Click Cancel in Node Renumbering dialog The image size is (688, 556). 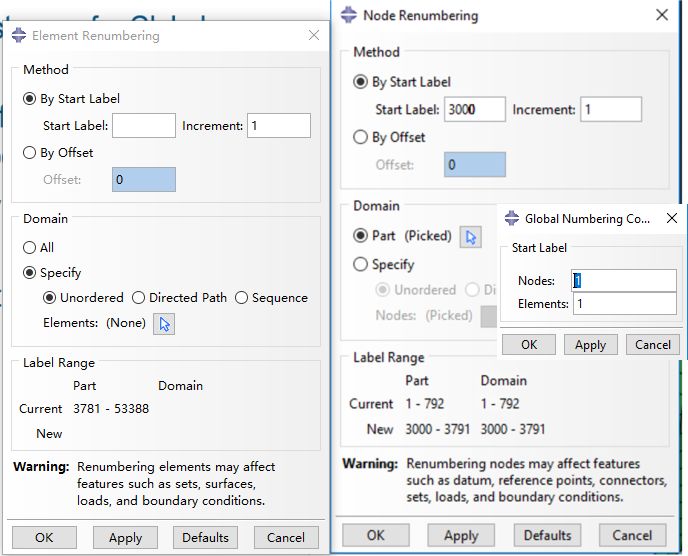(x=632, y=535)
